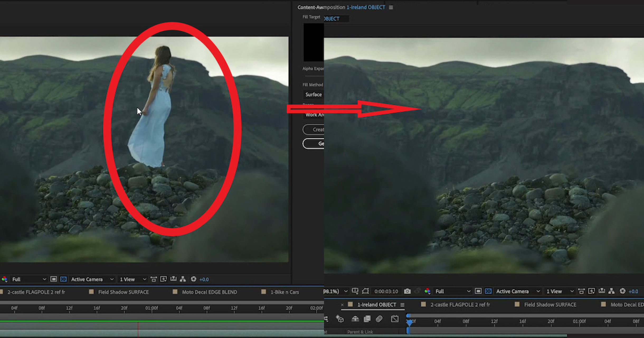Click the Parent & Link column header
Image resolution: width=644 pixels, height=338 pixels.
(x=360, y=332)
